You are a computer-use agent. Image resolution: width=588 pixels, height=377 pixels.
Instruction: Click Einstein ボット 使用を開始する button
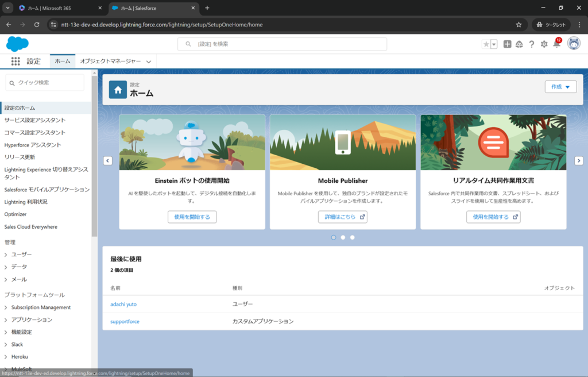(x=192, y=217)
